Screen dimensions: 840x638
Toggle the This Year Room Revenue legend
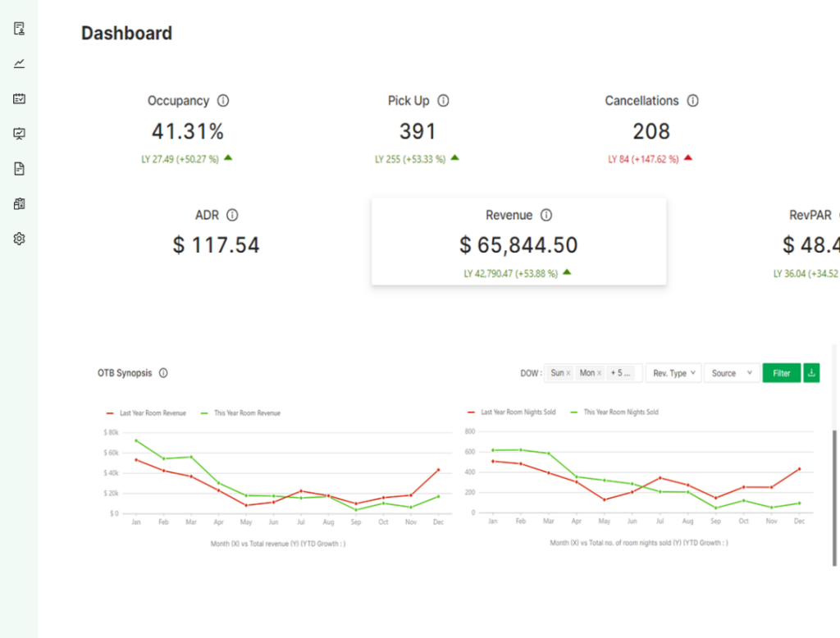[x=242, y=413]
